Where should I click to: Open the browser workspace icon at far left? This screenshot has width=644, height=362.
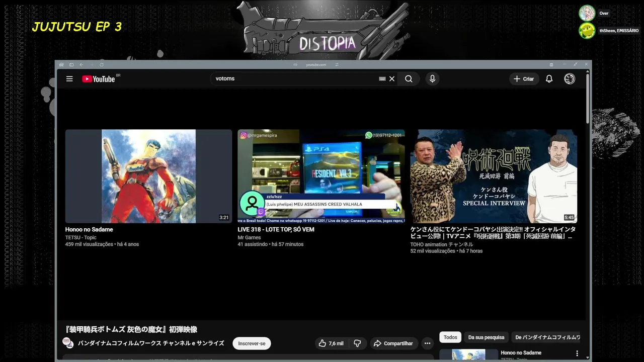point(61,65)
